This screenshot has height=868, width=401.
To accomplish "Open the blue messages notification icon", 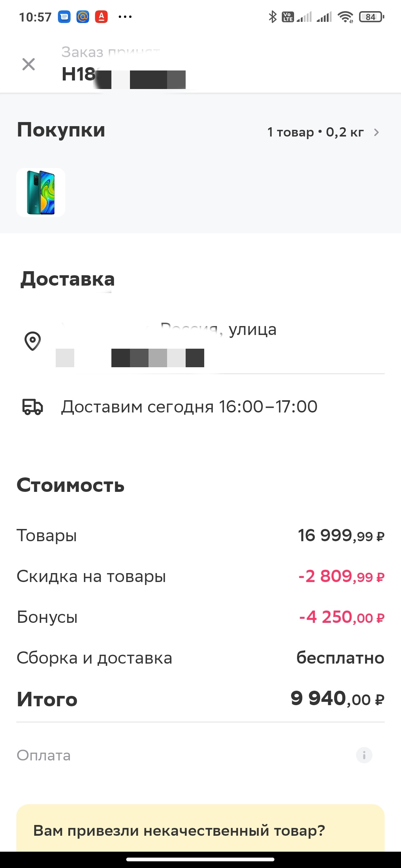I will coord(64,17).
